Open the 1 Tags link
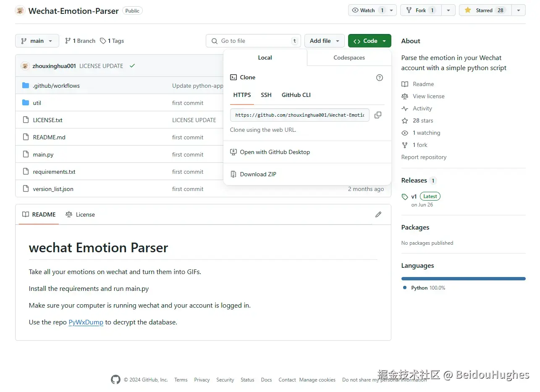Screen dimensions: 540x392 coord(112,41)
